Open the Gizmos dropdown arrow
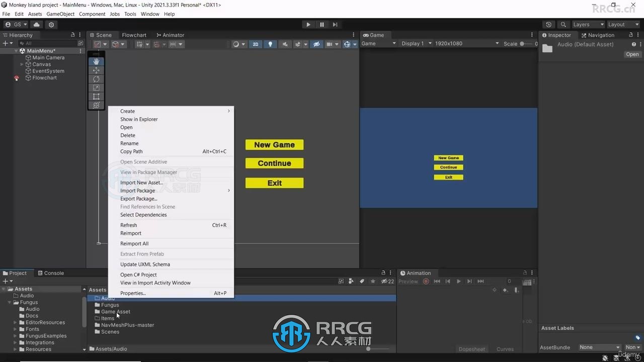Image resolution: width=644 pixels, height=362 pixels. tap(355, 44)
